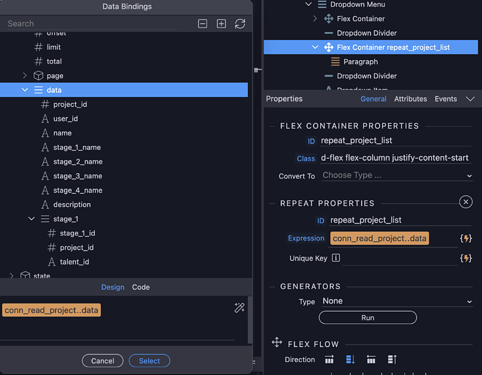Open the magic wand formatter in expression editor
The image size is (482, 375).
(239, 308)
